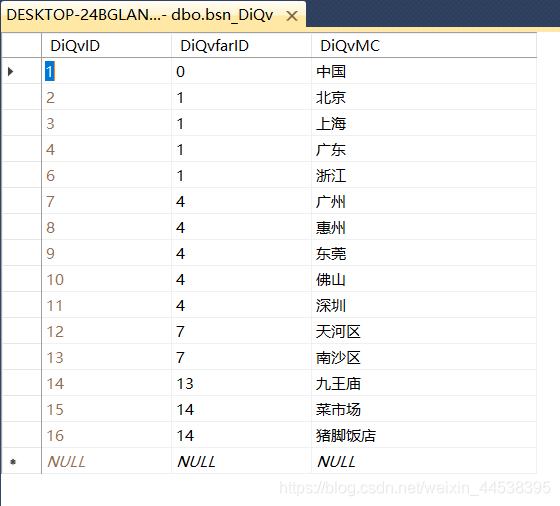Click DiQvID cell with value 3

coord(106,124)
